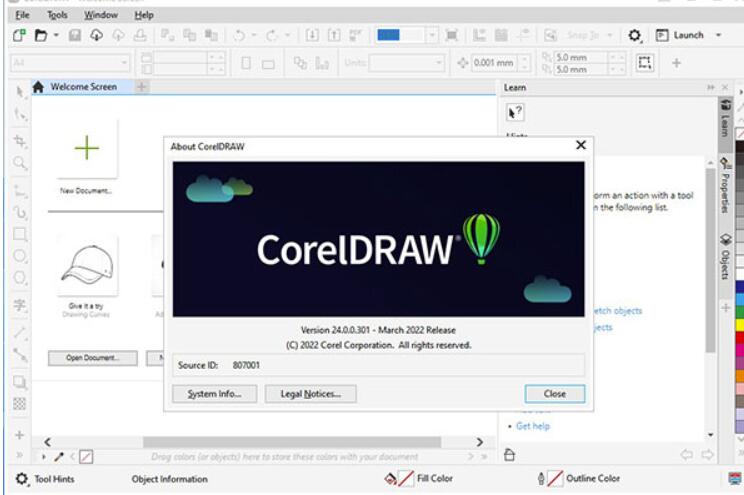
Task: Select the Drop Shadow tool
Action: tap(20, 382)
